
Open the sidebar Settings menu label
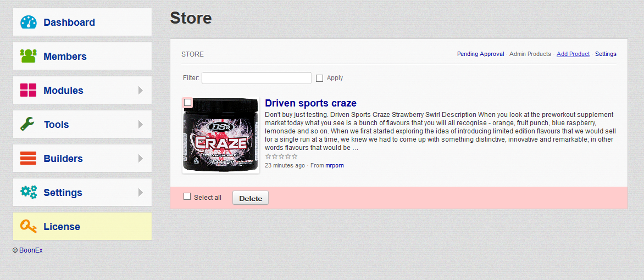tap(63, 193)
